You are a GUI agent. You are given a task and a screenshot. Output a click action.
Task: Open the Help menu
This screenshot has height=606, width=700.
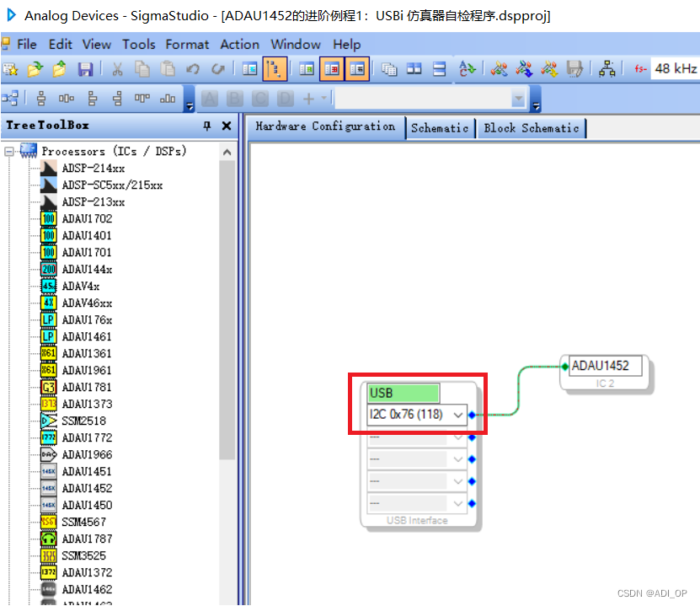(346, 44)
